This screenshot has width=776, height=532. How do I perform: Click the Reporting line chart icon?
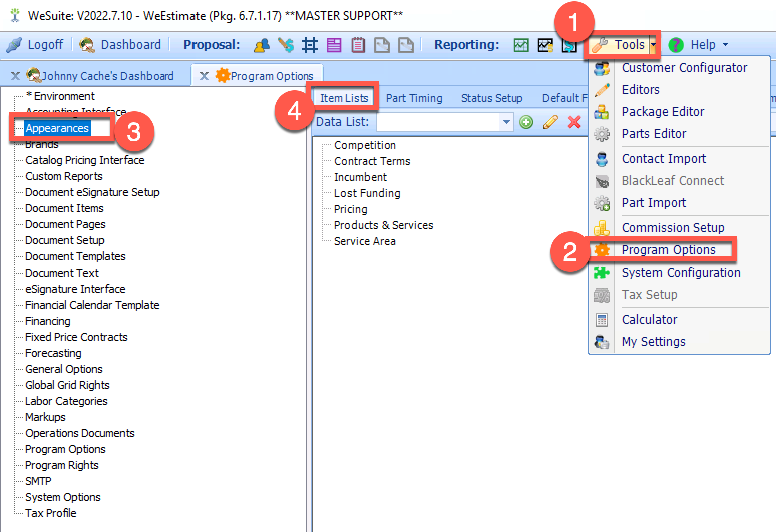[545, 45]
